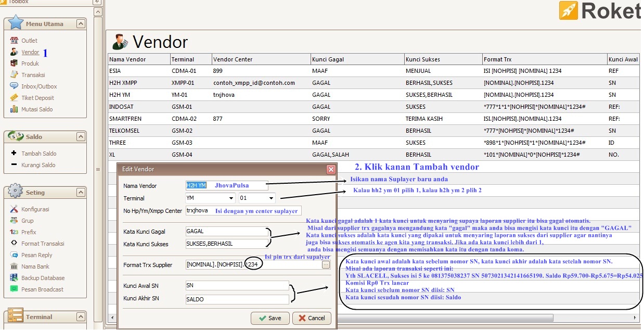This screenshot has width=644, height=330.
Task: Click the browse button beside Format Trx Supplier
Action: pyautogui.click(x=326, y=264)
